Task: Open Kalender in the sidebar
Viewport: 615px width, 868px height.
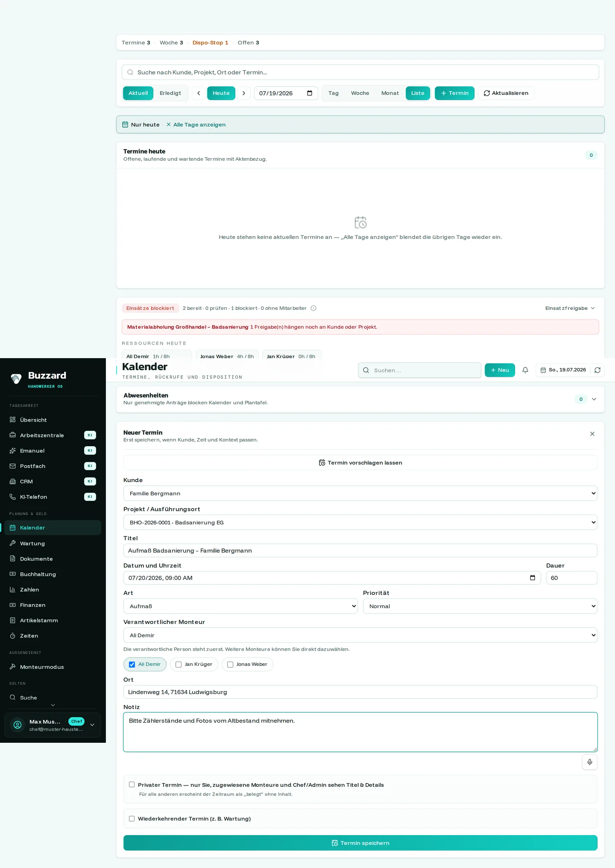Action: coord(53,527)
